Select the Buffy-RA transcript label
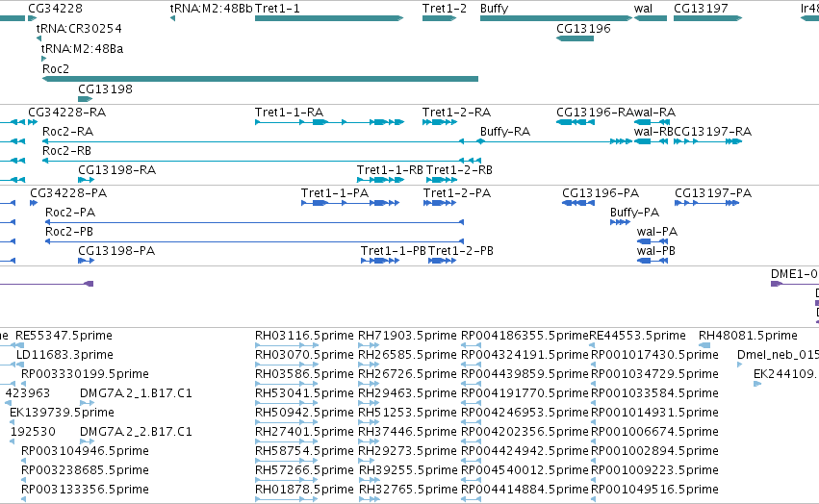The image size is (819, 504). click(x=505, y=132)
